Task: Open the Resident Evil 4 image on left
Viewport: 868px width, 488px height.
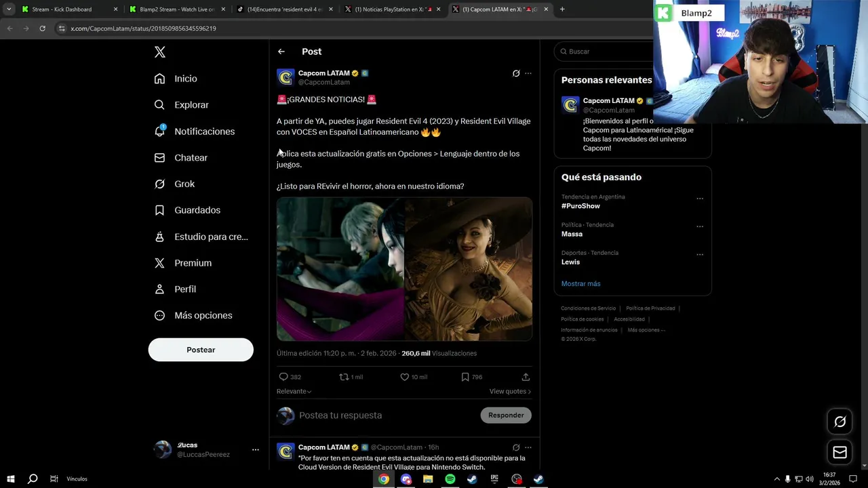Action: (340, 269)
